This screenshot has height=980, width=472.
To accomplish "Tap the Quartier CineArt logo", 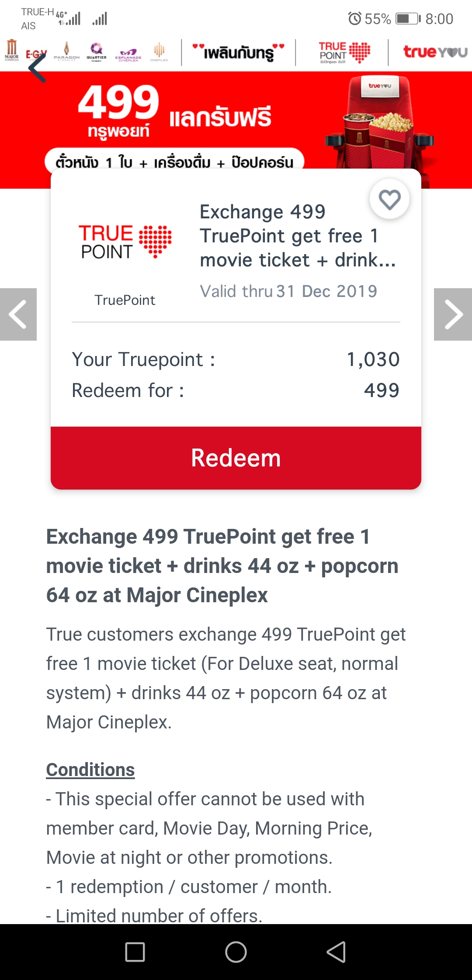I will pyautogui.click(x=97, y=52).
